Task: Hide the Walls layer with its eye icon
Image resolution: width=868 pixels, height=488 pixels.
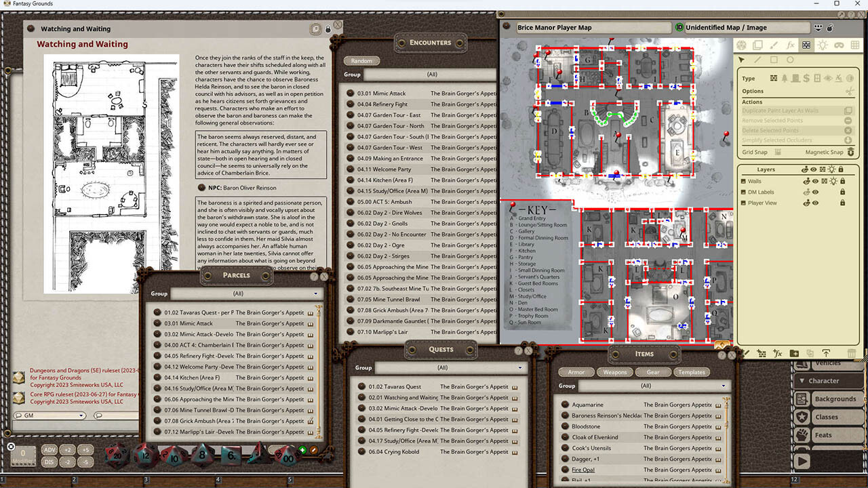Action: point(814,181)
